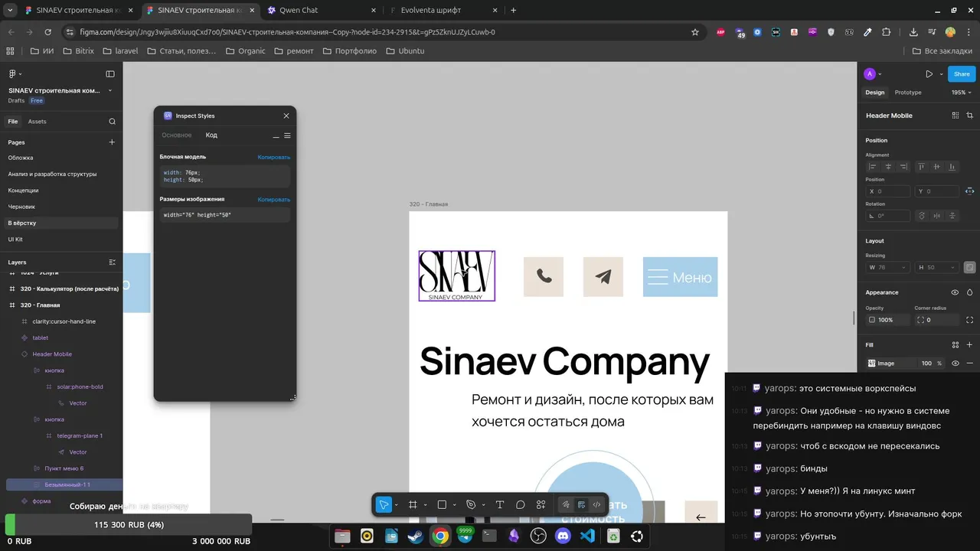Image resolution: width=980 pixels, height=551 pixels.
Task: Toggle Appearance visibility eye icon
Action: (x=955, y=292)
